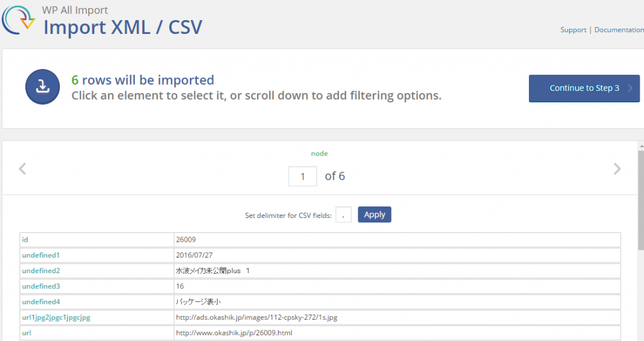This screenshot has width=644, height=341.
Task: Select the undefined3 field name
Action: click(41, 286)
